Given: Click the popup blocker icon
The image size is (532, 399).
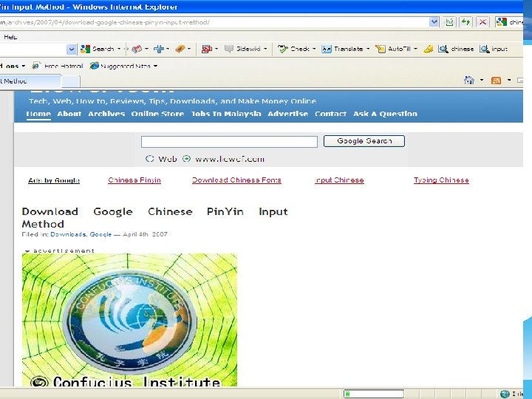Looking at the screenshot, I should point(206,50).
